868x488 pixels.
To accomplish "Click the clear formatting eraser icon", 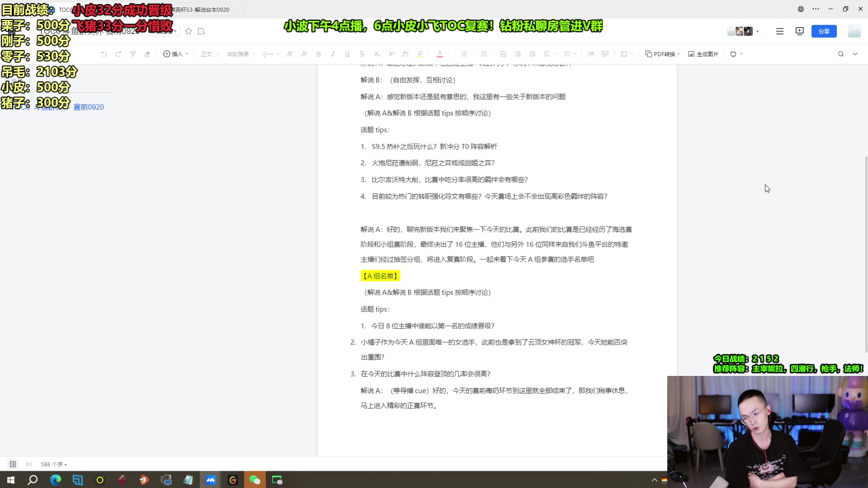I will pyautogui.click(x=147, y=54).
